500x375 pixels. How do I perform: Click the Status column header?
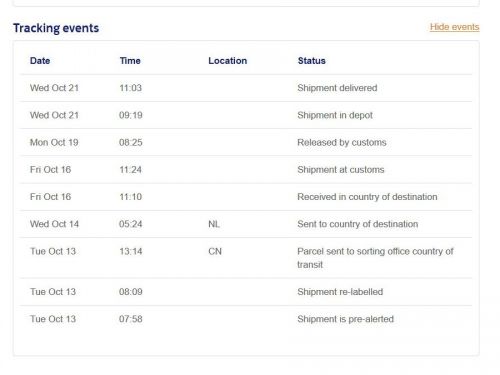pos(312,61)
